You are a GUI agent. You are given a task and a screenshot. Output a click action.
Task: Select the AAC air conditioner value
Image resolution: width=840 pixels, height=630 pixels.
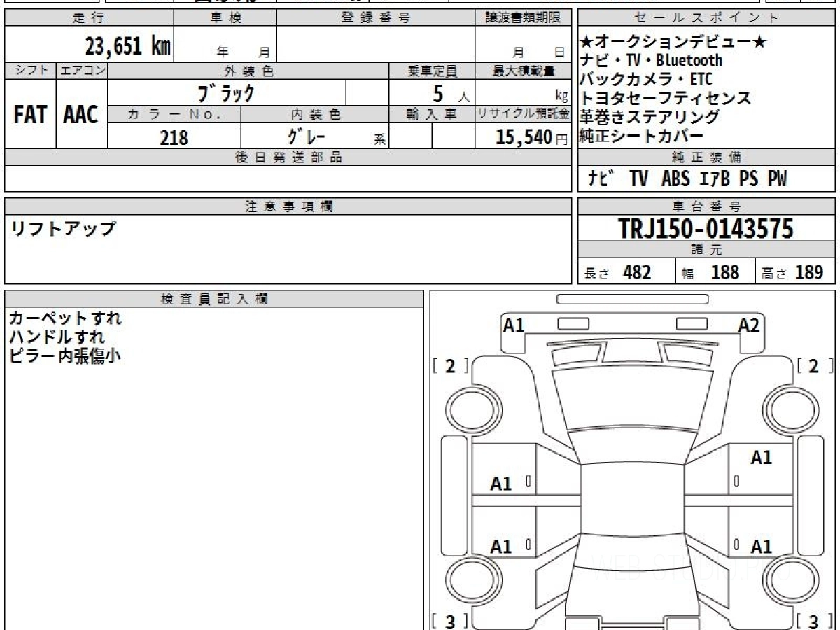point(81,115)
